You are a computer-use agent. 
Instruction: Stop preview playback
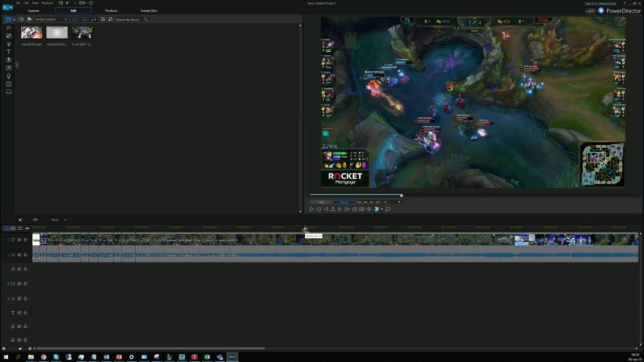319,209
